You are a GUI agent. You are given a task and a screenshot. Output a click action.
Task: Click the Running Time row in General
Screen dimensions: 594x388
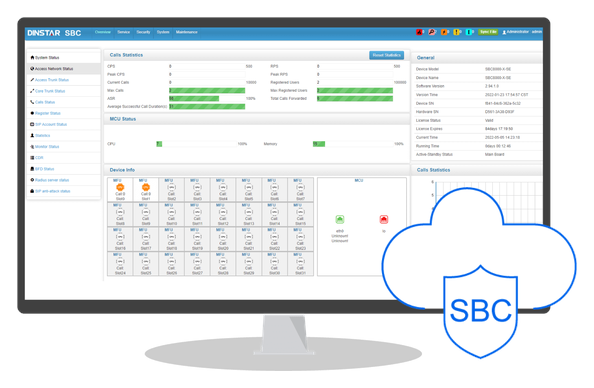click(x=477, y=146)
